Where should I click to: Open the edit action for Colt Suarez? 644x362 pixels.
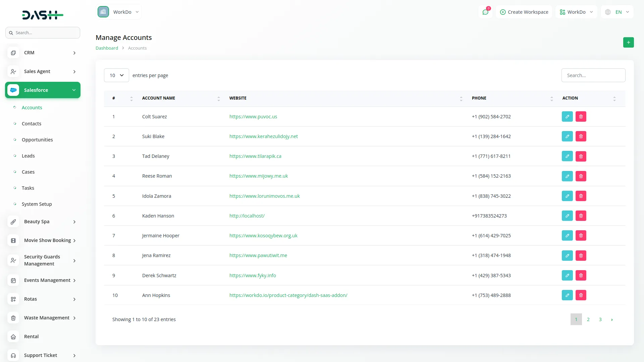(567, 116)
